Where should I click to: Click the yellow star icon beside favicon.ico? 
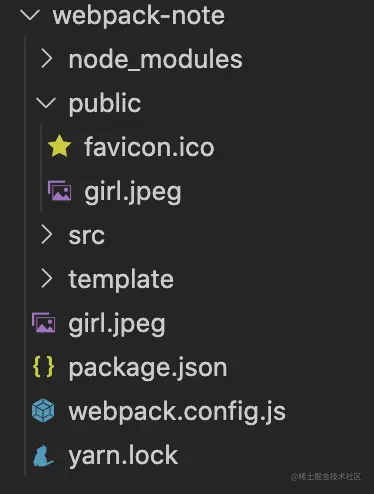(x=59, y=146)
